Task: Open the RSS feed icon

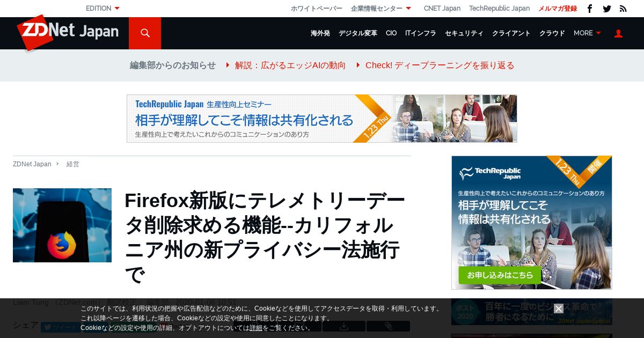Action: [x=623, y=9]
